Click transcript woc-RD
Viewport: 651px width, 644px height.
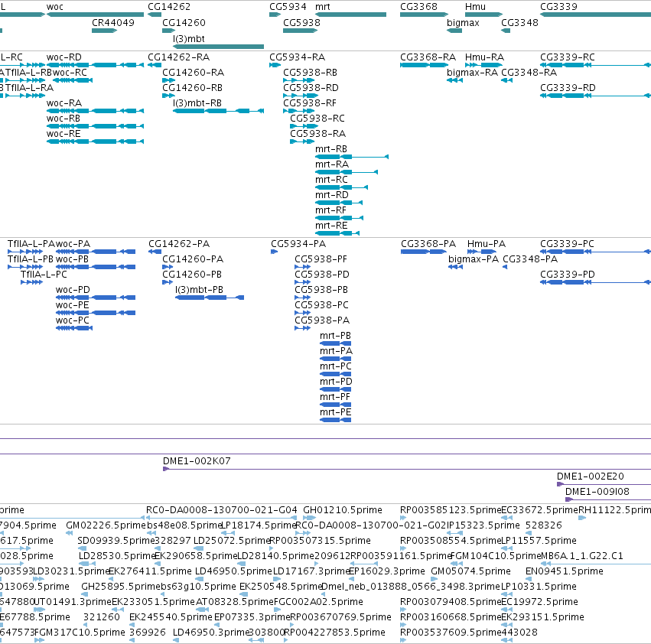64,57
